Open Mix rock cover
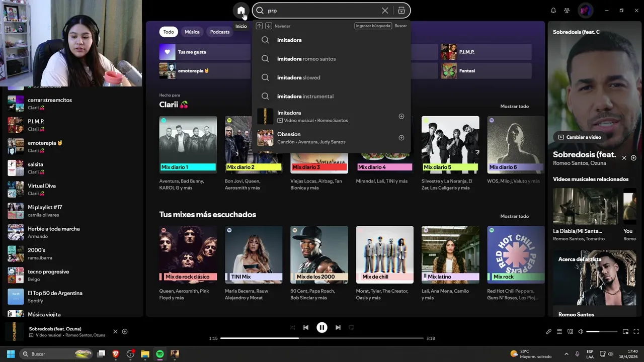Screen dimensions: 644x362 coord(516,254)
